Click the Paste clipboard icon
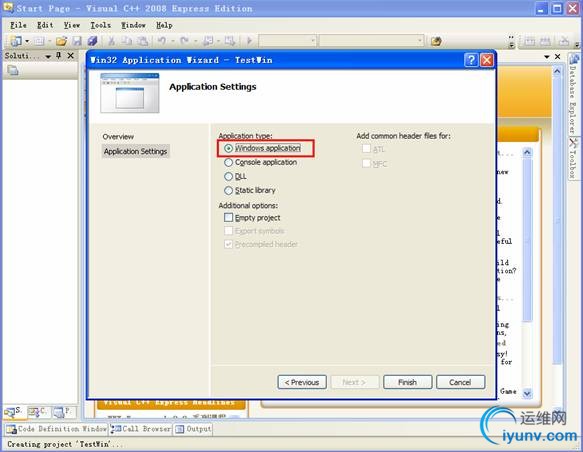This screenshot has width=583, height=452. [142, 41]
